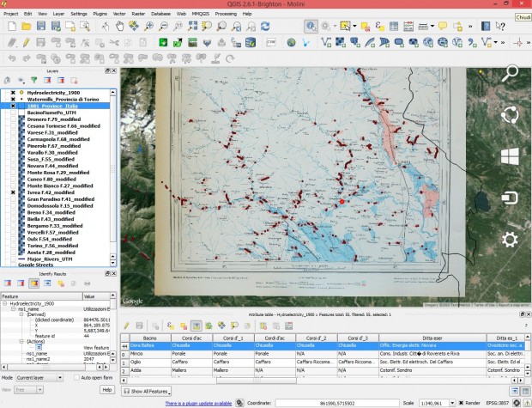Click the BacinoFiumePo_UTM layer fill swatch

click(21, 113)
